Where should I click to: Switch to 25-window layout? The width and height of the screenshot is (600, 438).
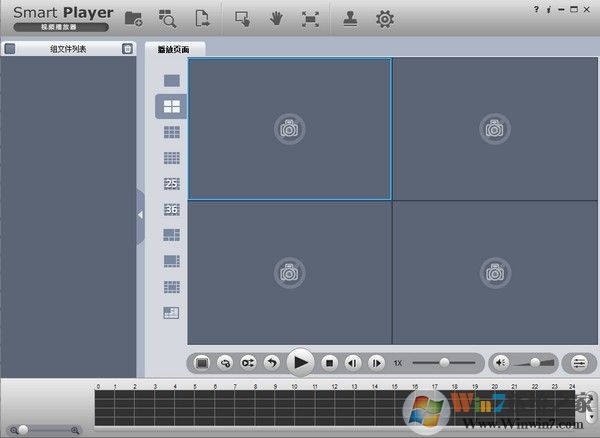(171, 183)
